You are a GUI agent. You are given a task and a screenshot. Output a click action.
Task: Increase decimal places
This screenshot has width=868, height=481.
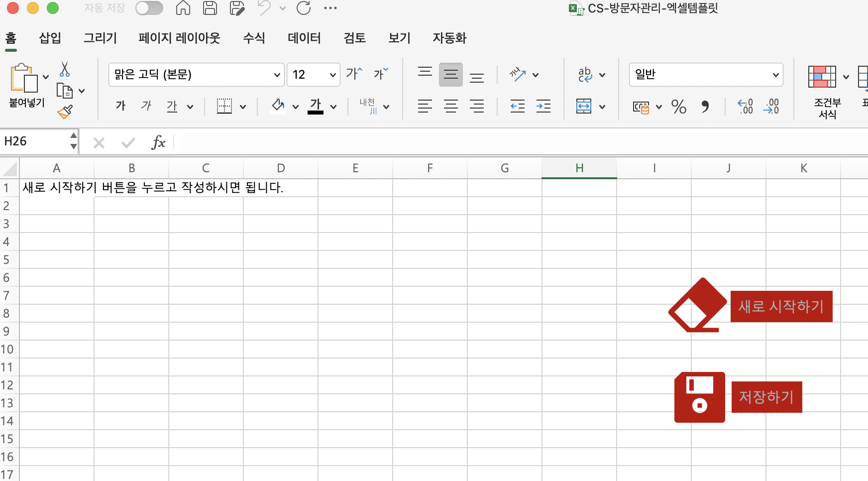tap(745, 106)
